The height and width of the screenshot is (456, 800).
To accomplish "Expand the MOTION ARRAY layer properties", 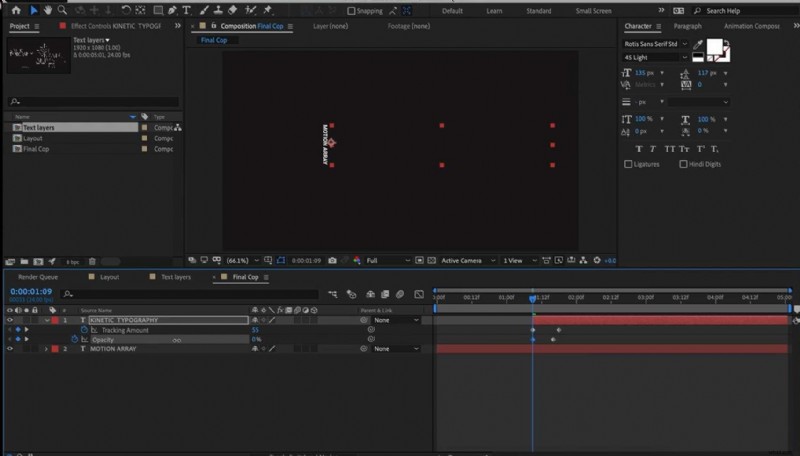I will [x=46, y=349].
